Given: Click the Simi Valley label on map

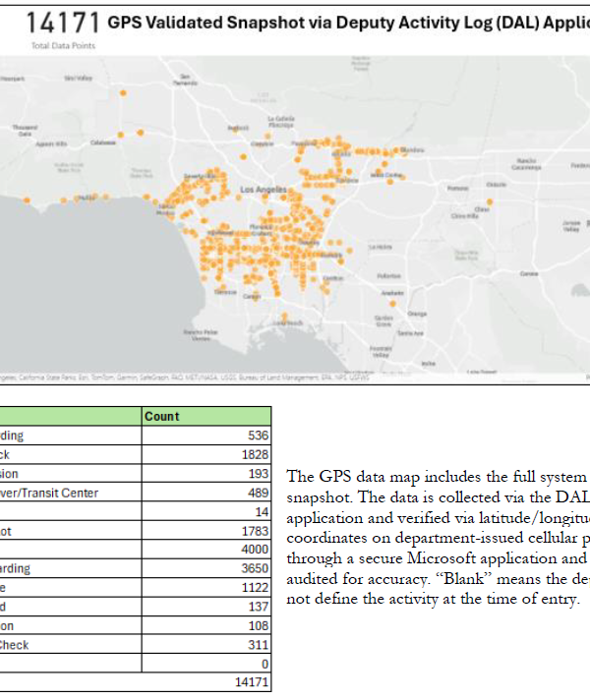Looking at the screenshot, I should pyautogui.click(x=77, y=78).
